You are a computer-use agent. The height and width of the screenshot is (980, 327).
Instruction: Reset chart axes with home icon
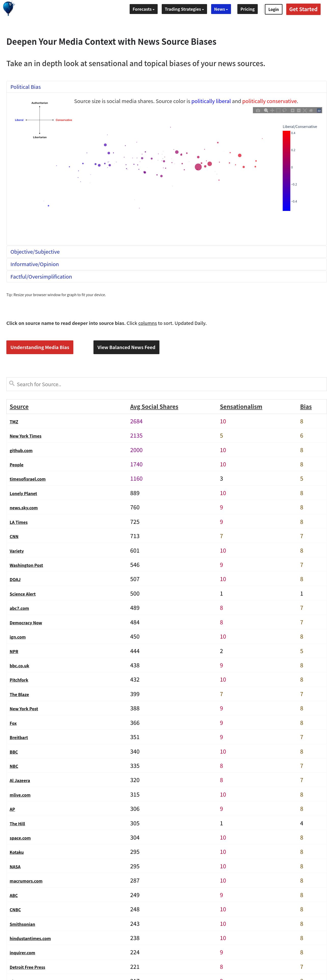pyautogui.click(x=311, y=110)
